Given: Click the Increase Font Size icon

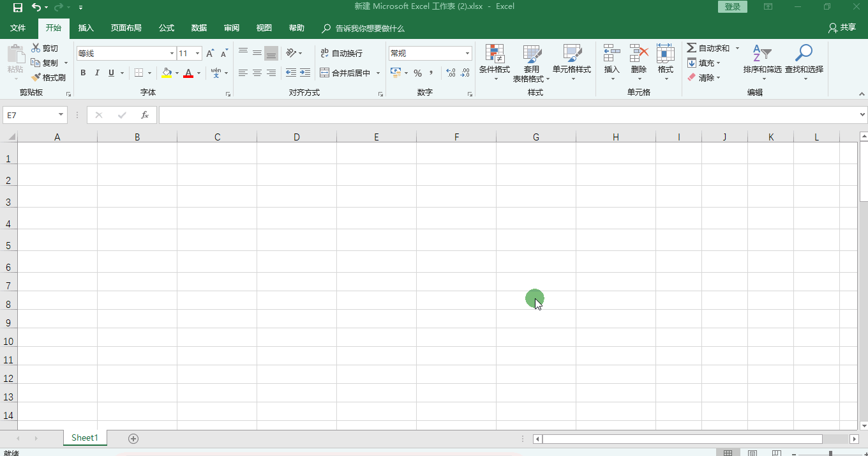Looking at the screenshot, I should [210, 54].
